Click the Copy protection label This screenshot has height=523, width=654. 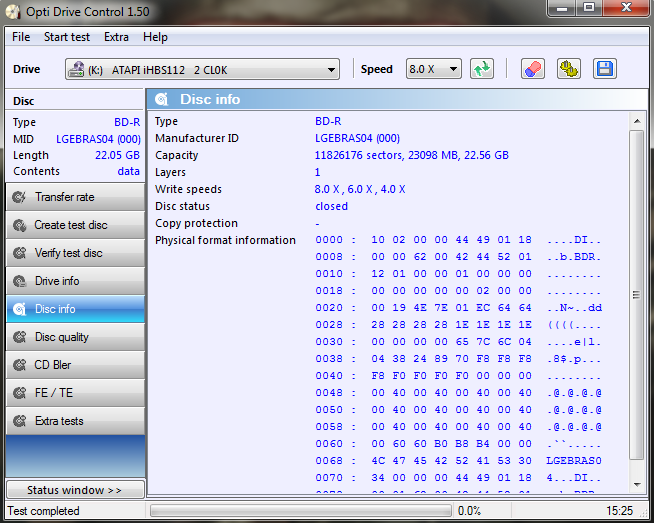click(x=196, y=224)
